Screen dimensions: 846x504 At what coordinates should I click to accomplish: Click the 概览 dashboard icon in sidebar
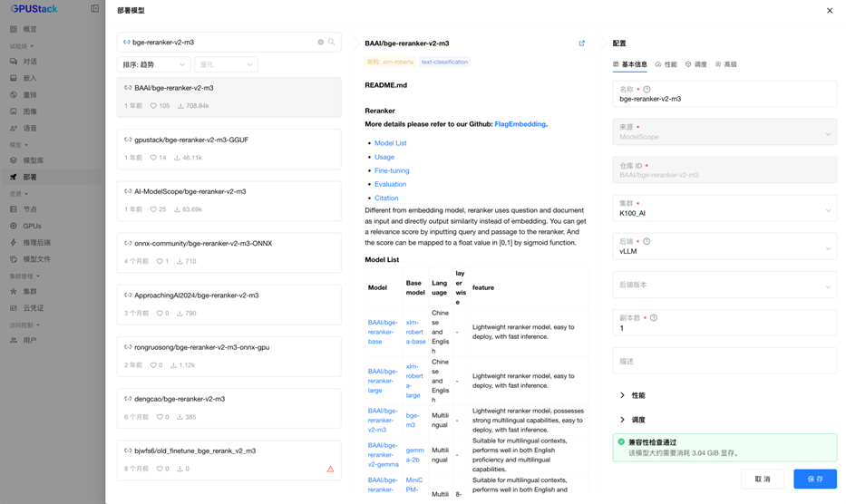[x=14, y=29]
